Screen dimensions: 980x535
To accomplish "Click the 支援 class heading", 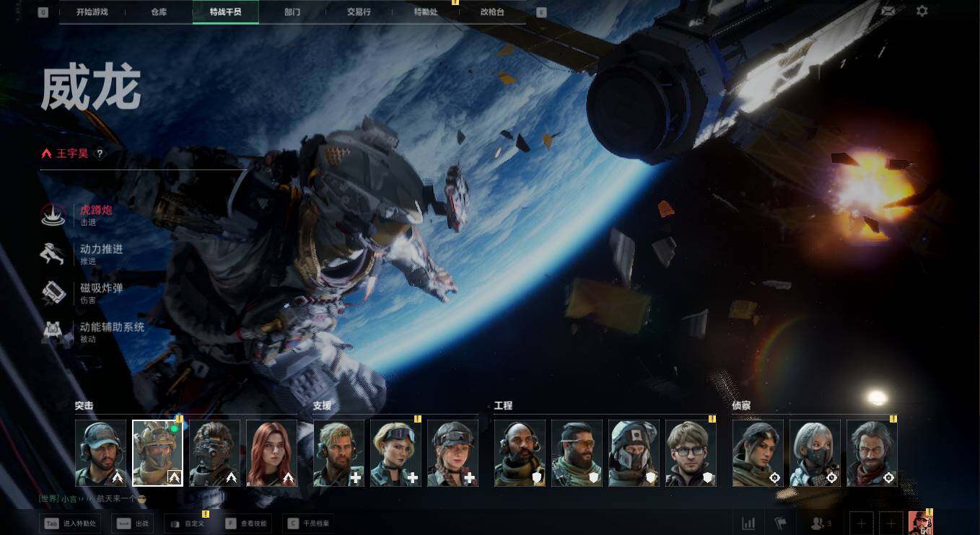I will [x=323, y=406].
